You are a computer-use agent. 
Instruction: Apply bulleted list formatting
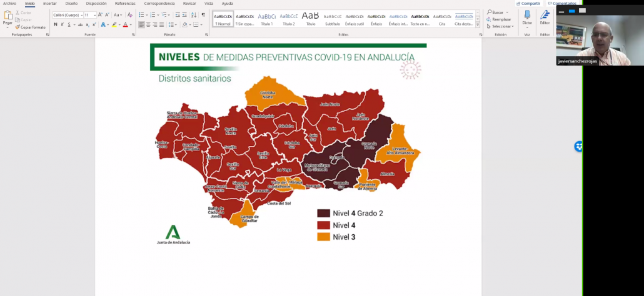click(x=141, y=14)
